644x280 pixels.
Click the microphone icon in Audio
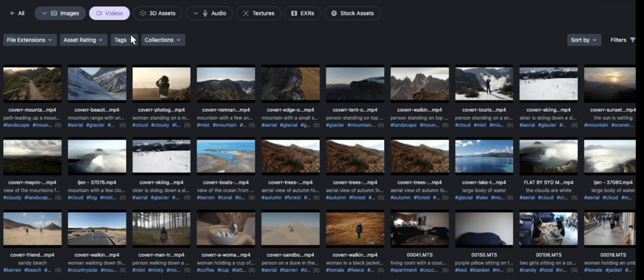206,13
